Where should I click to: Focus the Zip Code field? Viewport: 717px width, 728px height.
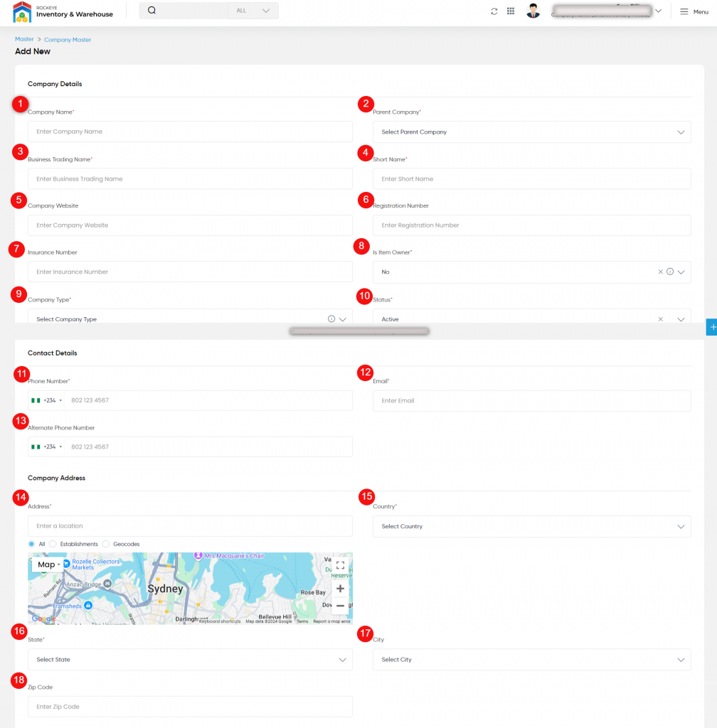point(190,707)
